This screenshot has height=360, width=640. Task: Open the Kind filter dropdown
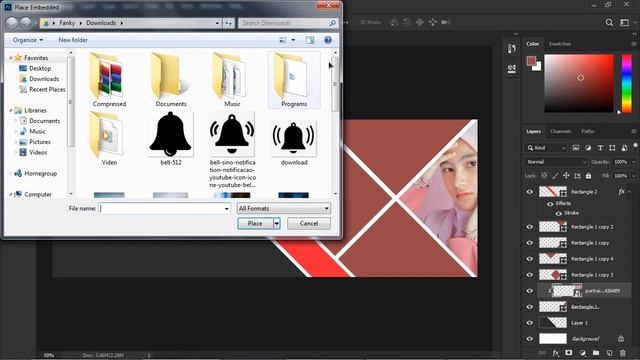pyautogui.click(x=547, y=148)
